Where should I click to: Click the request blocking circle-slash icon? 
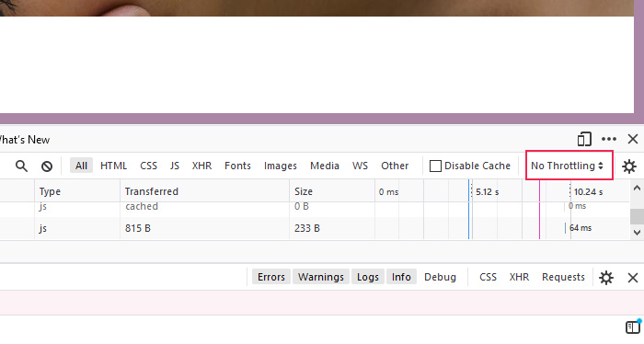tap(47, 166)
